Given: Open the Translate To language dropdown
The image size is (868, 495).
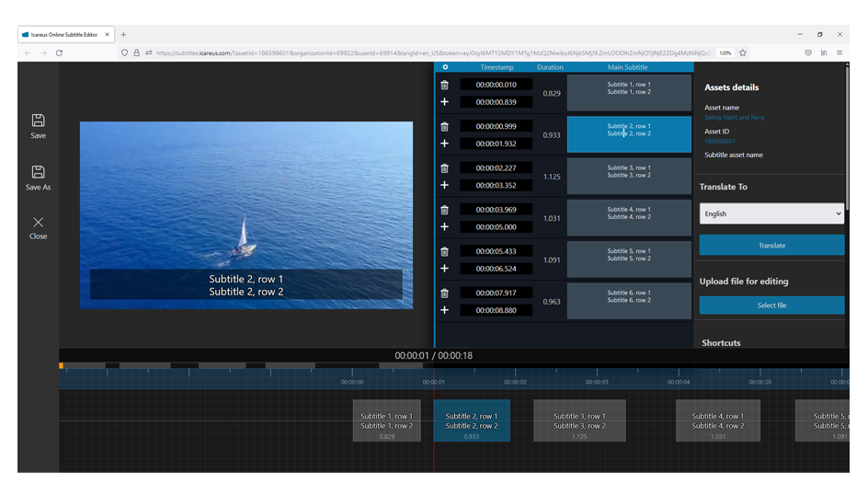Looking at the screenshot, I should point(771,213).
